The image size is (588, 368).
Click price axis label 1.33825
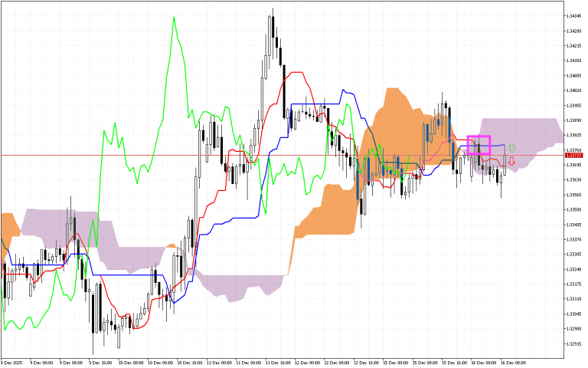pyautogui.click(x=574, y=135)
